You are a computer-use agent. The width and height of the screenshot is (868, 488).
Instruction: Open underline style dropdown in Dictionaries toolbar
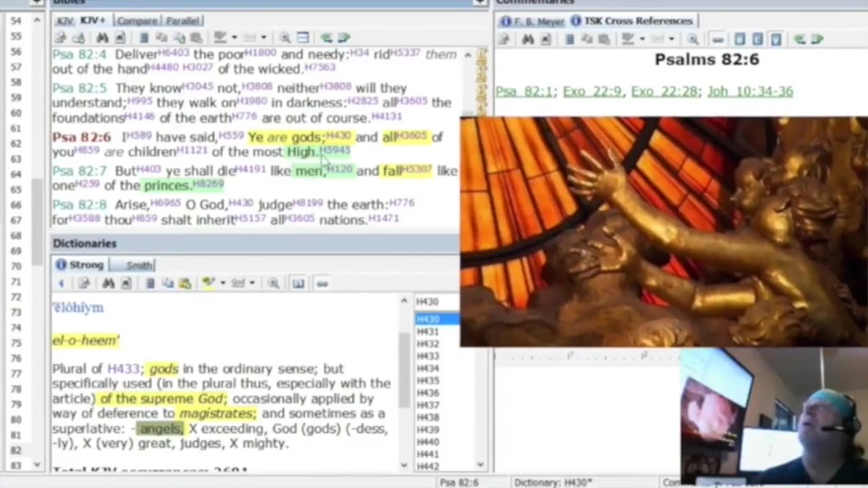point(252,283)
